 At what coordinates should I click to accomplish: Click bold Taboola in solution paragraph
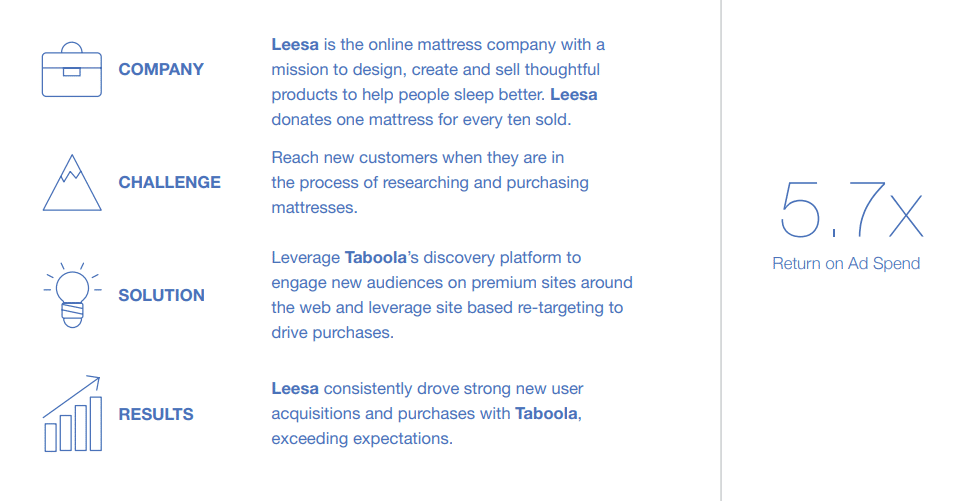376,257
